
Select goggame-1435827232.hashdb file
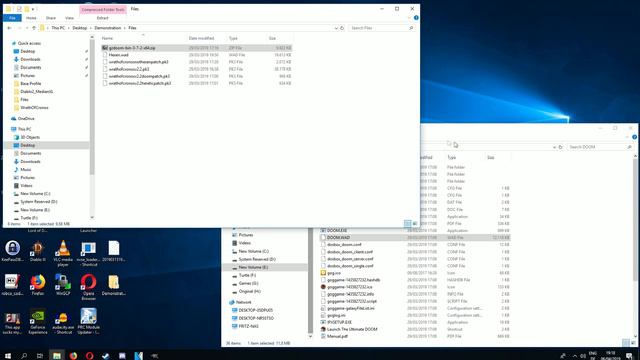click(353, 280)
